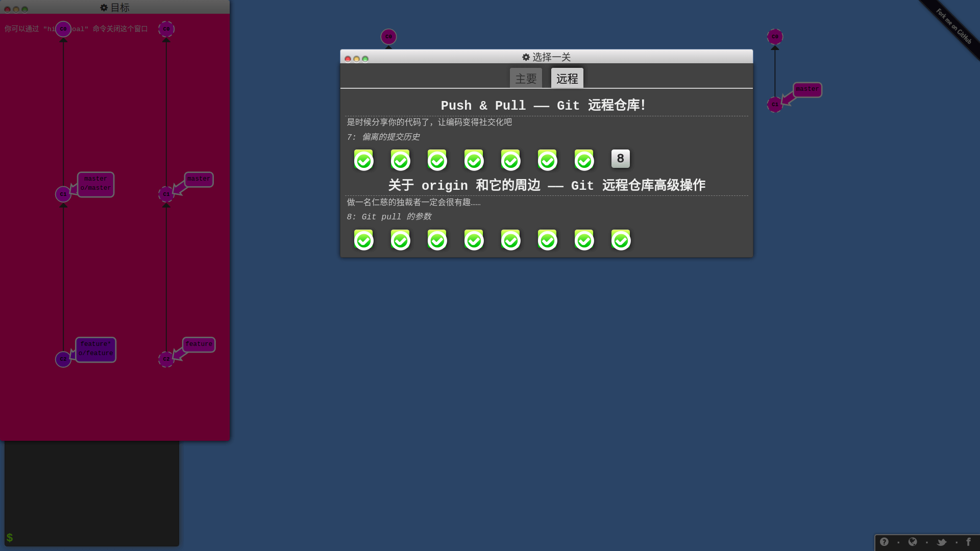
Task: Click dashed remote feature label in goal window
Action: tap(199, 344)
